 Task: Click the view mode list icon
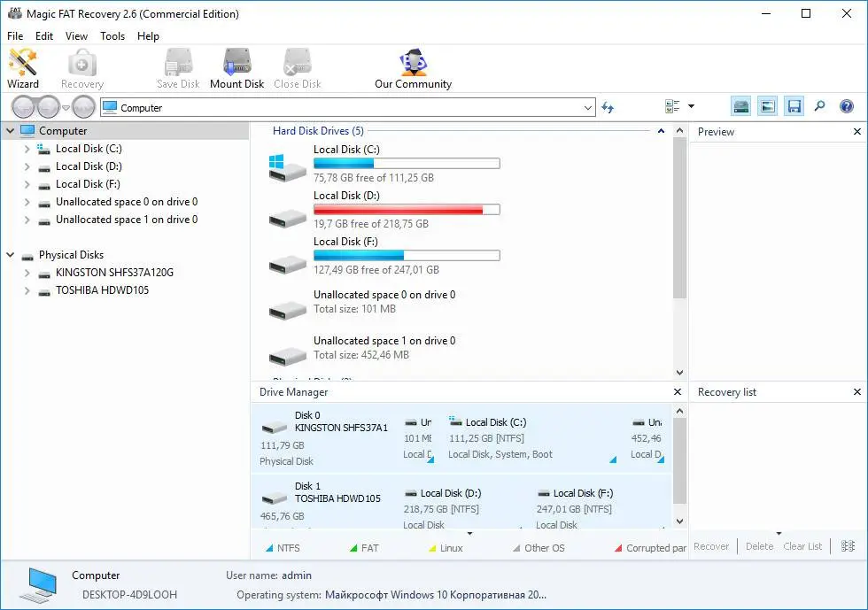click(x=672, y=106)
